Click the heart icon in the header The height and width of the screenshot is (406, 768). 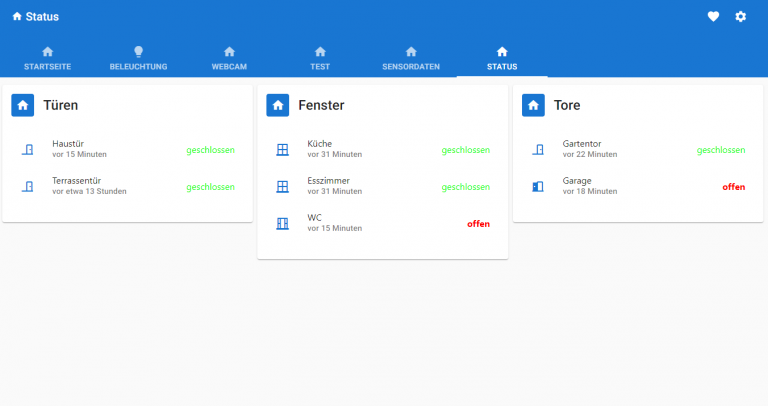pos(713,16)
